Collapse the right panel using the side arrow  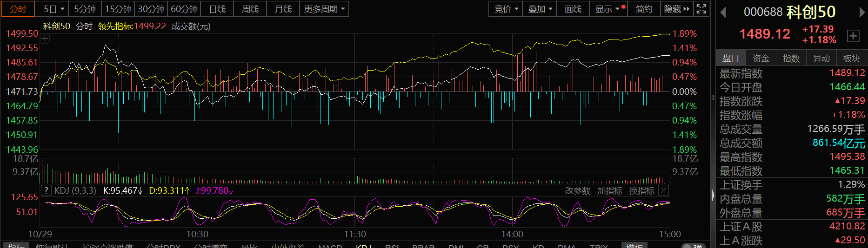pyautogui.click(x=713, y=195)
